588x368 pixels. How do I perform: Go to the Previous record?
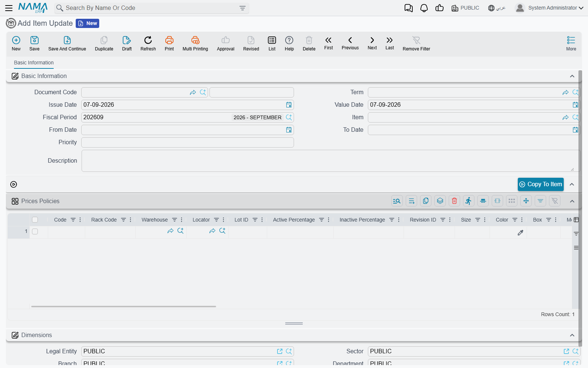tap(350, 43)
